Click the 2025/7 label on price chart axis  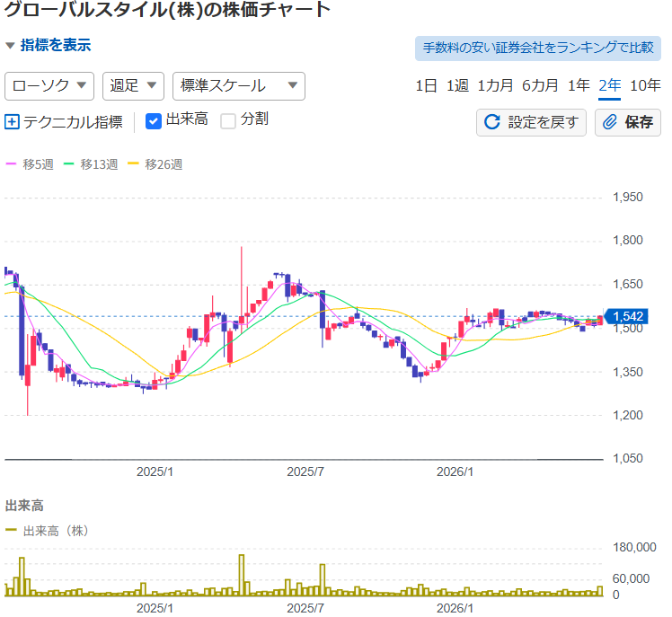click(305, 472)
